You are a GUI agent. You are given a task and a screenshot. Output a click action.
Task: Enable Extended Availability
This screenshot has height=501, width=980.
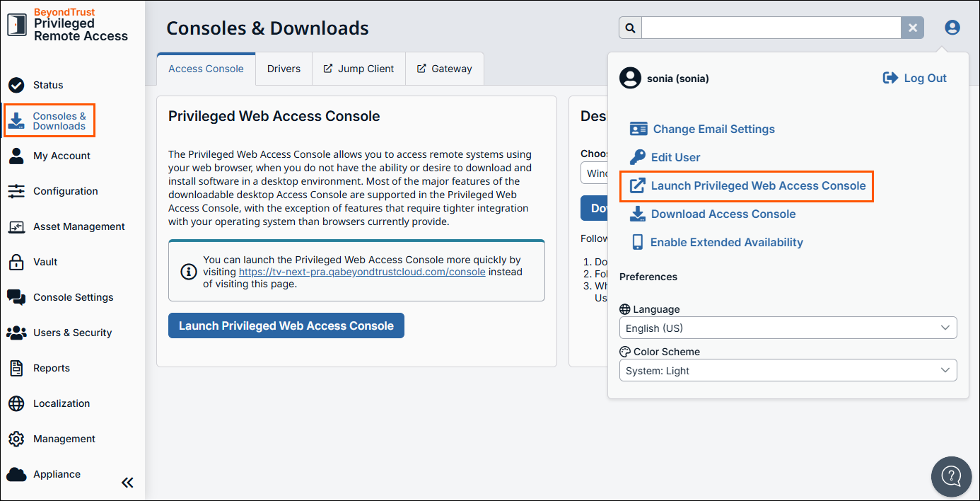pyautogui.click(x=726, y=242)
